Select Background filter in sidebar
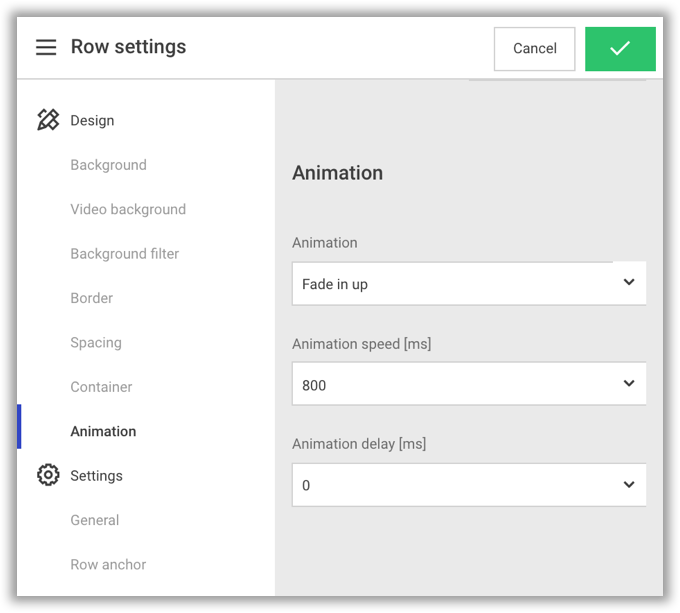Image resolution: width=680 pixels, height=613 pixels. [124, 254]
